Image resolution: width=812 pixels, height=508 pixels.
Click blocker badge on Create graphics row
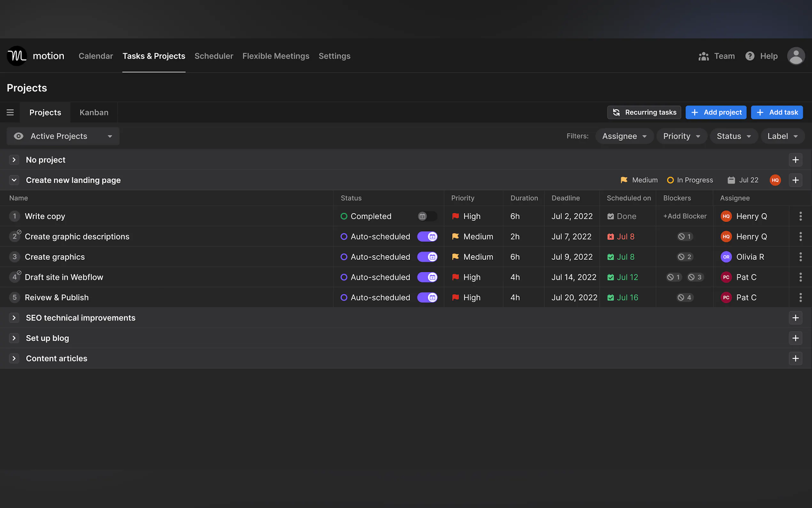(x=684, y=257)
